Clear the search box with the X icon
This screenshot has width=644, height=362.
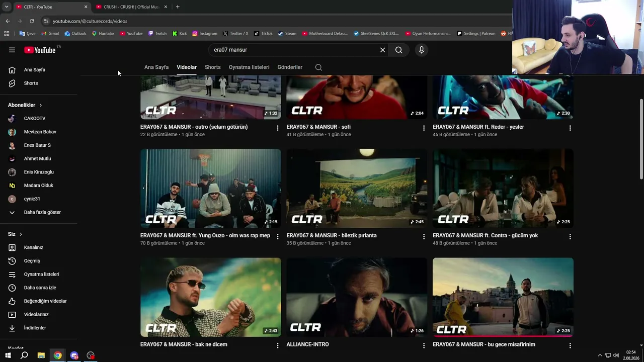[x=382, y=50]
